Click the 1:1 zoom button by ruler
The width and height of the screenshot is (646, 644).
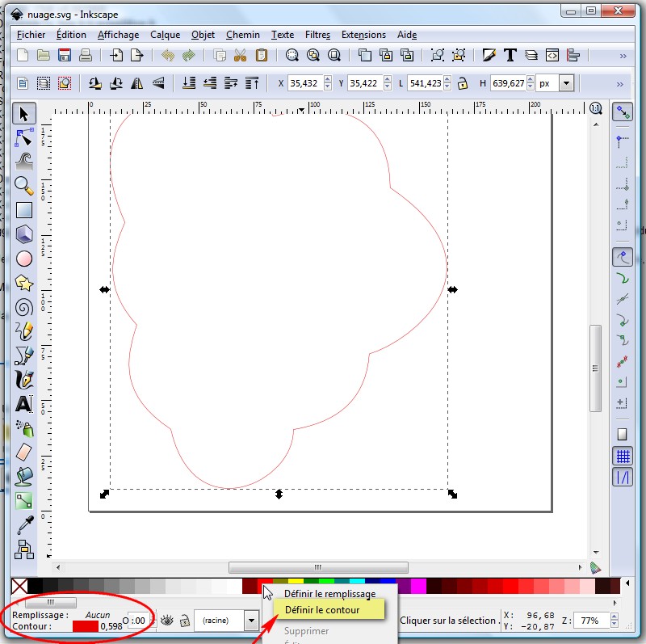click(596, 108)
